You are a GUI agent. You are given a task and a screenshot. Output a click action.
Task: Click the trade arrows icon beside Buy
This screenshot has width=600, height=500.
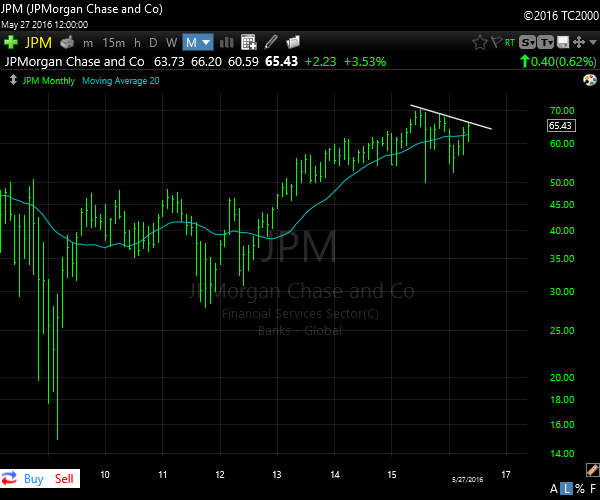click(10, 478)
